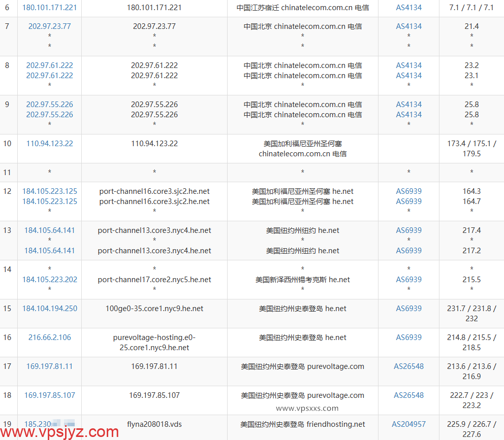Select plain-text 110.94.123.22 in hostname column
504x440 pixels.
click(154, 143)
